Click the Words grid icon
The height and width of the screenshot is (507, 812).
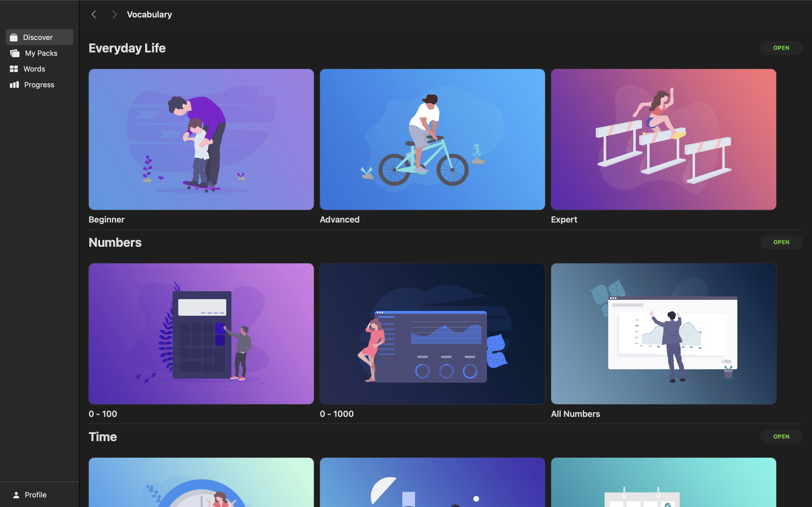14,69
